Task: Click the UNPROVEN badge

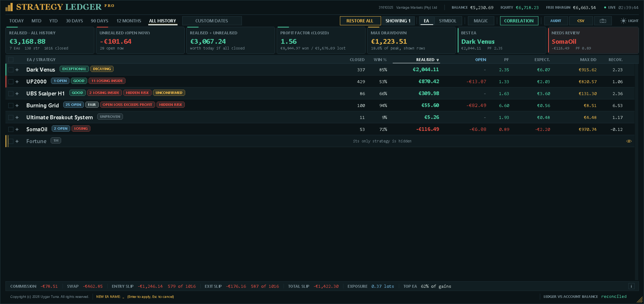Action: pyautogui.click(x=110, y=117)
